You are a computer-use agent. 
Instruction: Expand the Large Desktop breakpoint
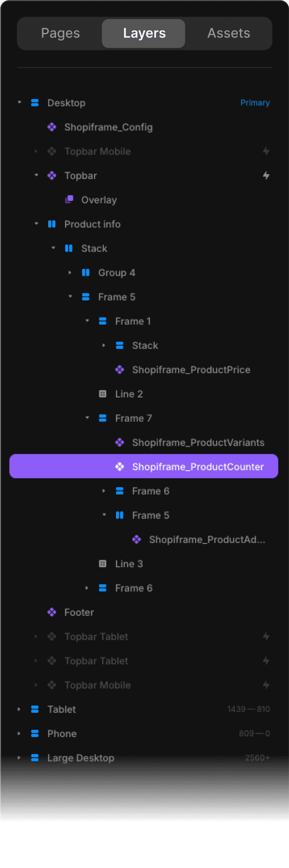coord(19,758)
